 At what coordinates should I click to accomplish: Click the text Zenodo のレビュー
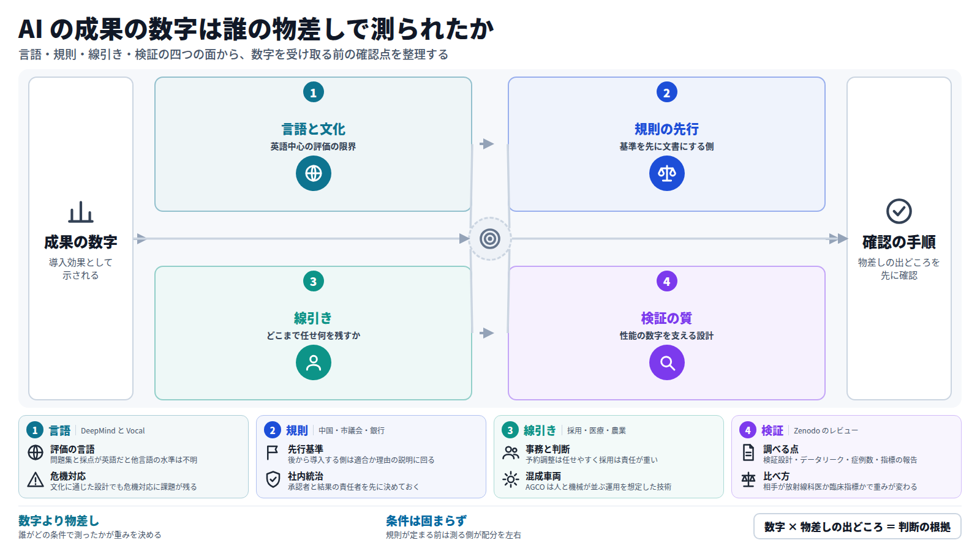826,431
